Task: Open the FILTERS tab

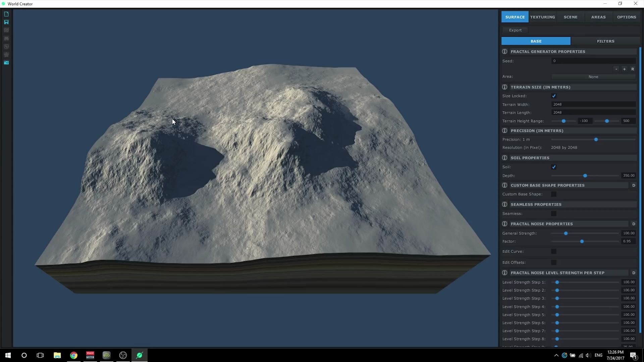Action: point(605,41)
